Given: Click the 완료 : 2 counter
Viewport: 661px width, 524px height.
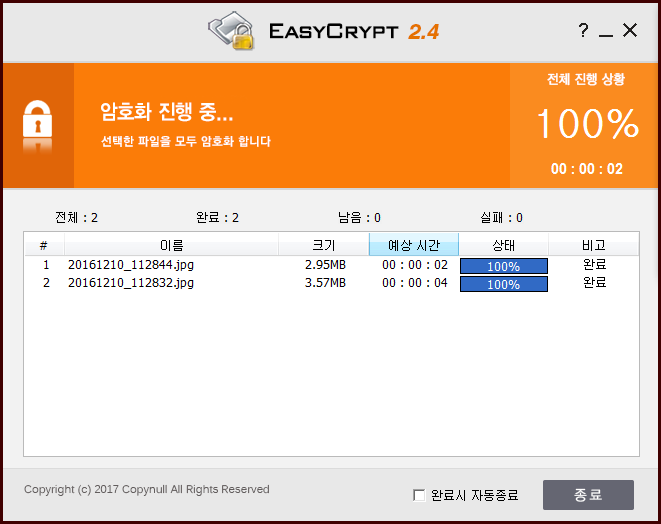Looking at the screenshot, I should 217,218.
